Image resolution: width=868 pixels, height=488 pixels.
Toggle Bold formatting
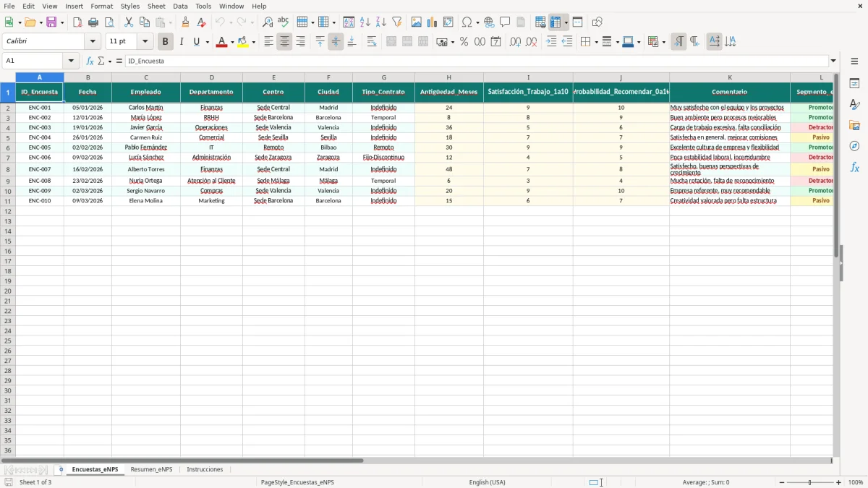click(x=166, y=42)
